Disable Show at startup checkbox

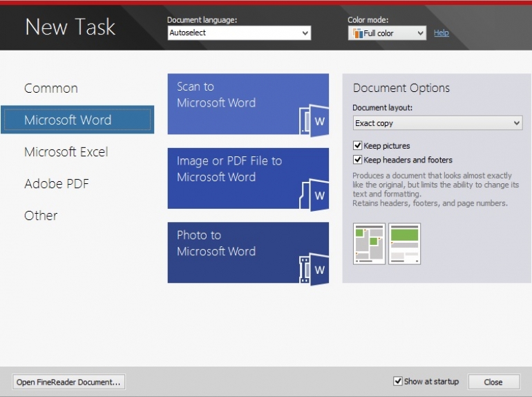click(398, 381)
